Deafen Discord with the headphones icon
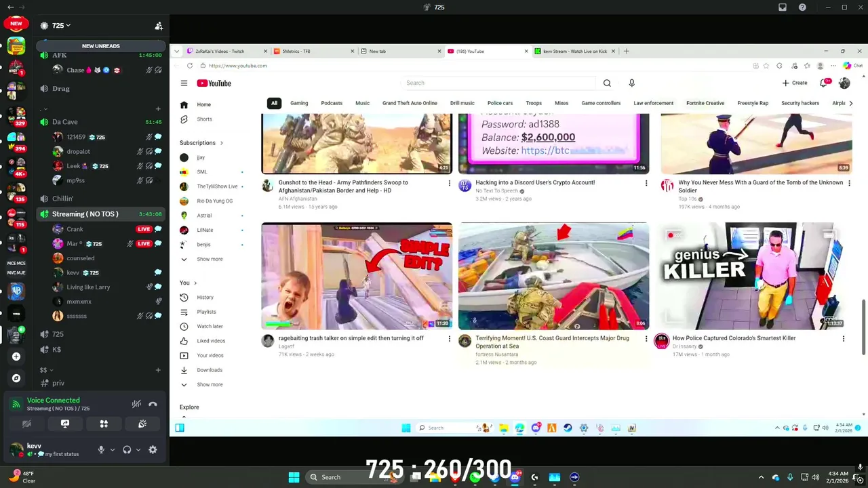The image size is (868, 488). point(127,449)
